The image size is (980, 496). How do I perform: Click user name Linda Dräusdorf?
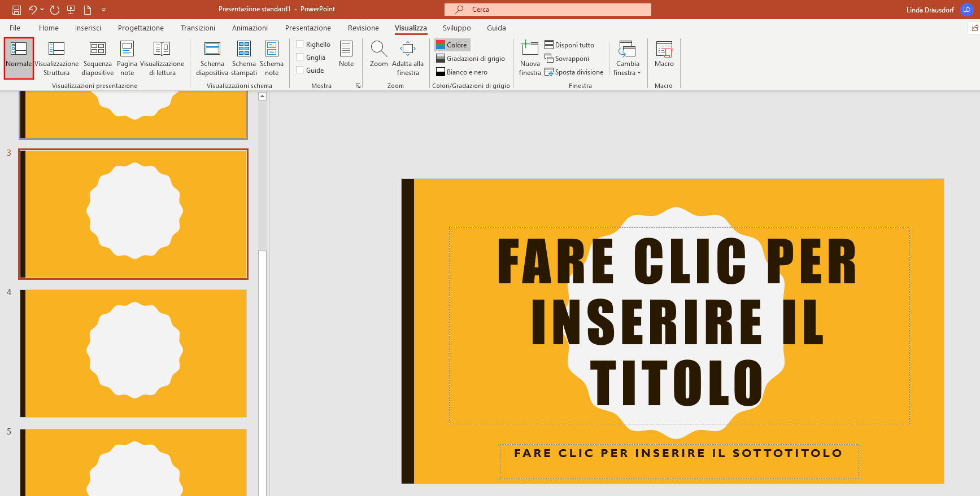pos(930,10)
